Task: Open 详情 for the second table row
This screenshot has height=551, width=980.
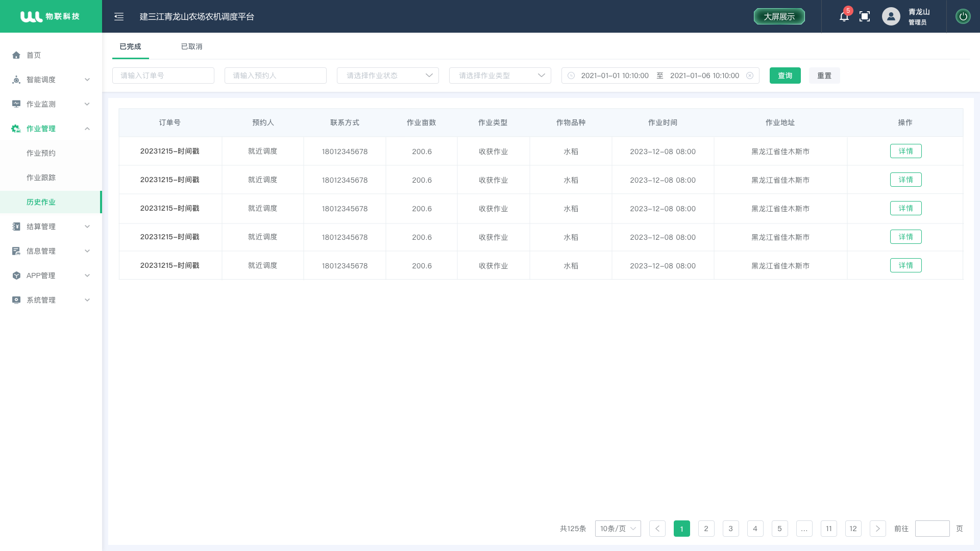Action: [906, 180]
